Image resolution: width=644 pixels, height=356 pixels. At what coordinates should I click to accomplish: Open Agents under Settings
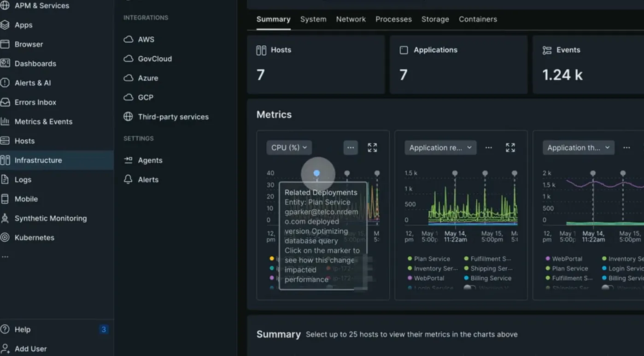click(150, 160)
